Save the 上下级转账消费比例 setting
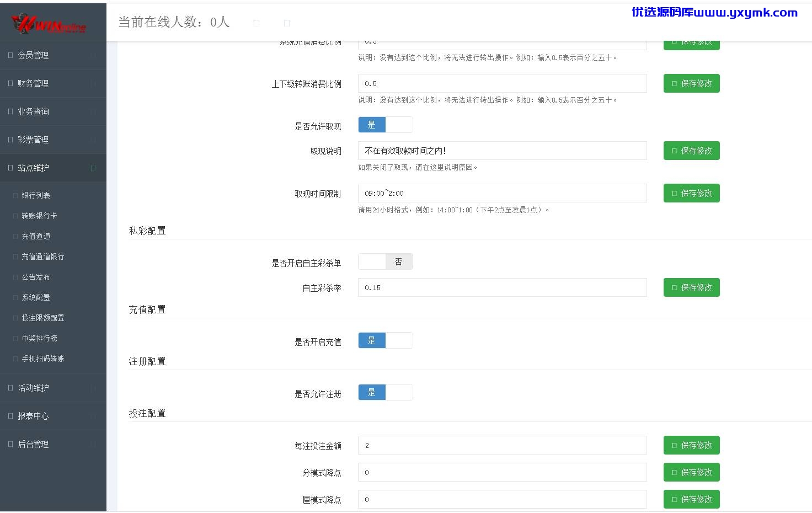 click(691, 83)
